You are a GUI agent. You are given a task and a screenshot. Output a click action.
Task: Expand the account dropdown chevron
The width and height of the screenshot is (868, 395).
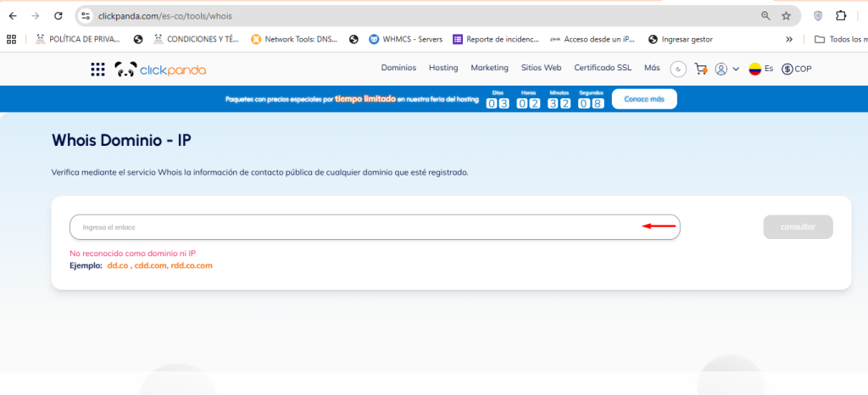[736, 70]
